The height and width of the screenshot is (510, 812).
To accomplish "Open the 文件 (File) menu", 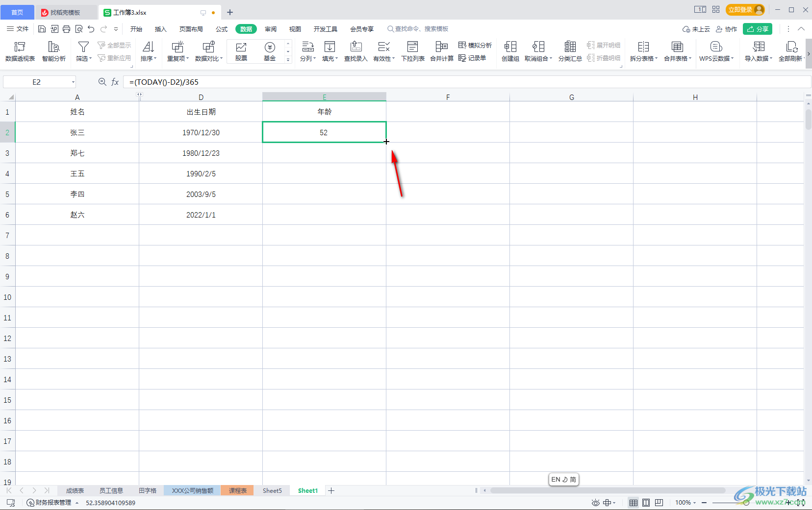I will [18, 29].
